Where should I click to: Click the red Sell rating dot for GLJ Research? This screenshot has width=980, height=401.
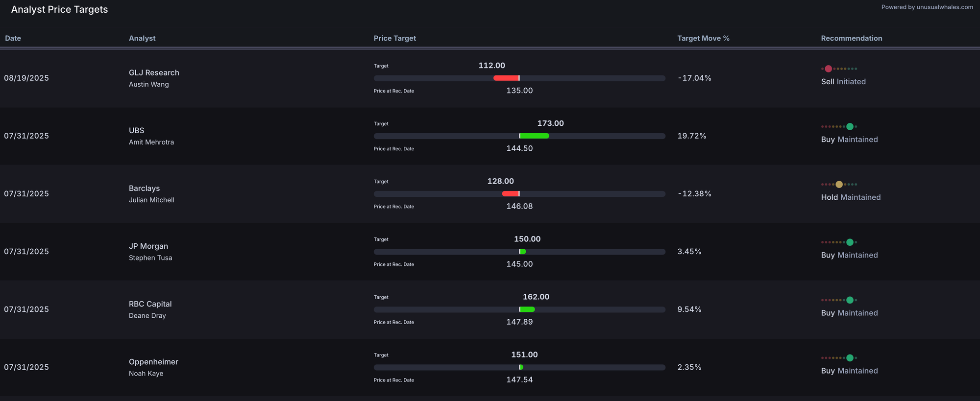coord(828,69)
